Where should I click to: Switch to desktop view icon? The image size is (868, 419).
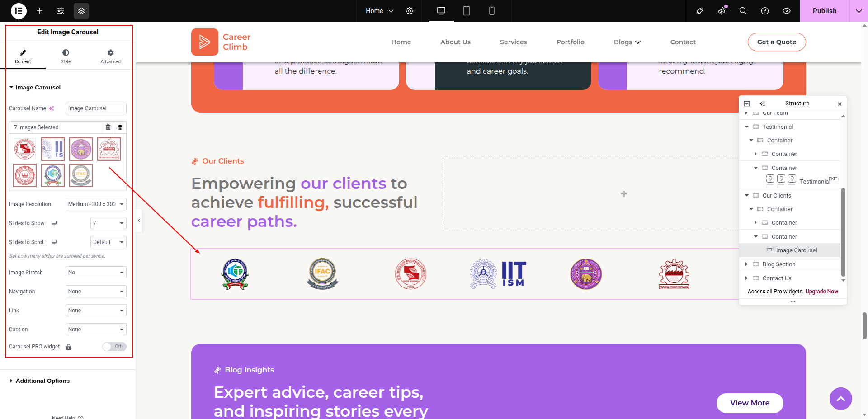click(x=441, y=11)
